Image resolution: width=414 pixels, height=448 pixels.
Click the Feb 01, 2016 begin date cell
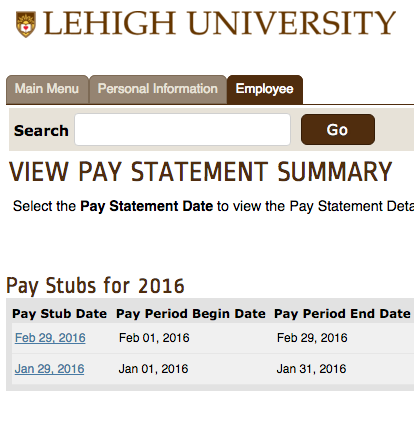[154, 338]
